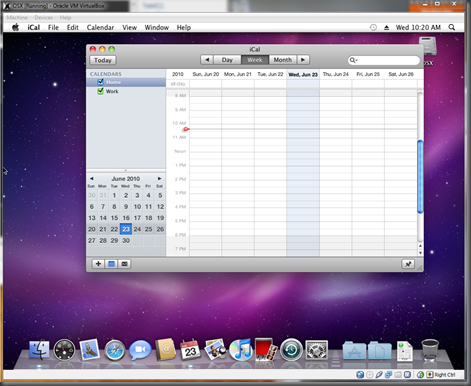Select June 23 in the mini calendar
The image size is (471, 386).
click(126, 229)
